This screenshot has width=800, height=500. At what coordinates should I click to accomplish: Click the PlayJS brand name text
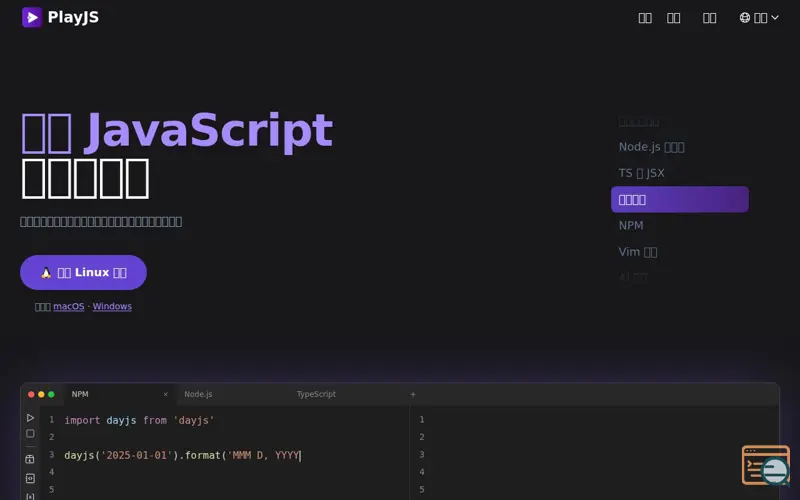point(73,17)
